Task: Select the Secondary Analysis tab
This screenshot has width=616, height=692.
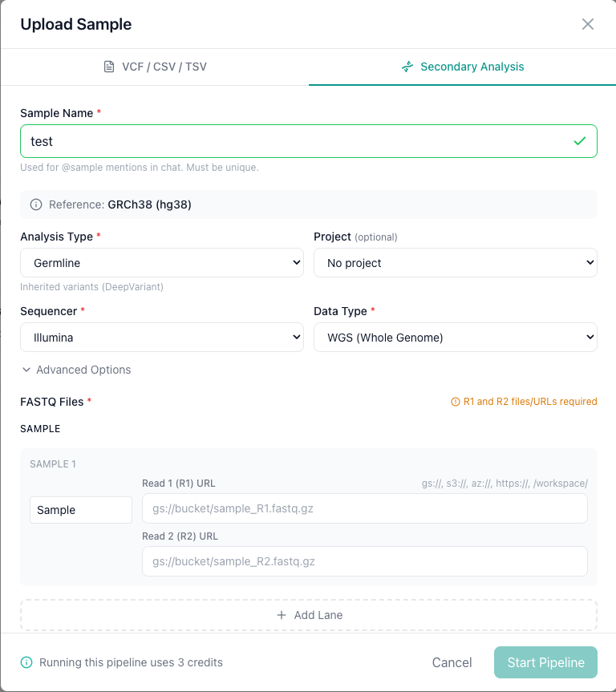Action: click(x=463, y=67)
